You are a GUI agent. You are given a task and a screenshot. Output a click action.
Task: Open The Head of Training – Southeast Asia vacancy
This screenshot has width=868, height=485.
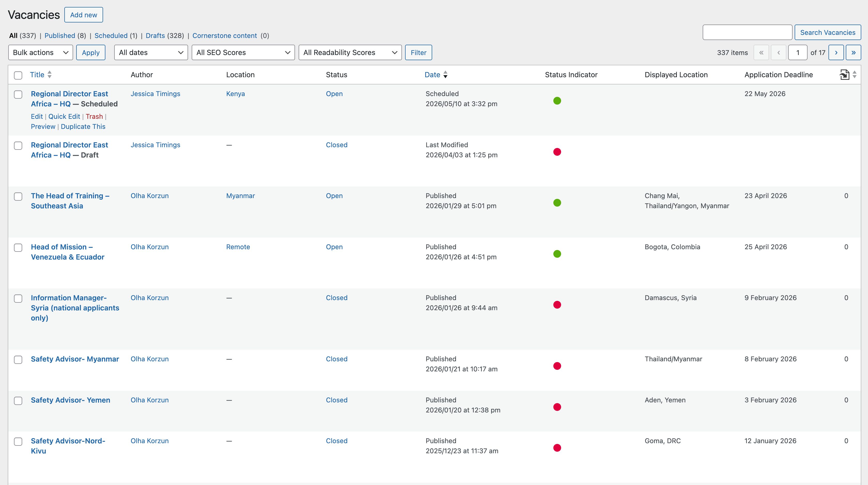[x=70, y=201]
